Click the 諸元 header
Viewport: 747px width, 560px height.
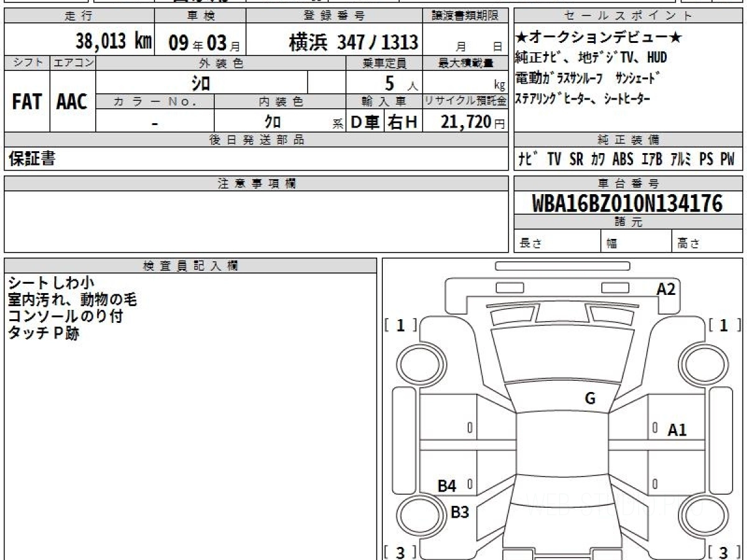628,222
